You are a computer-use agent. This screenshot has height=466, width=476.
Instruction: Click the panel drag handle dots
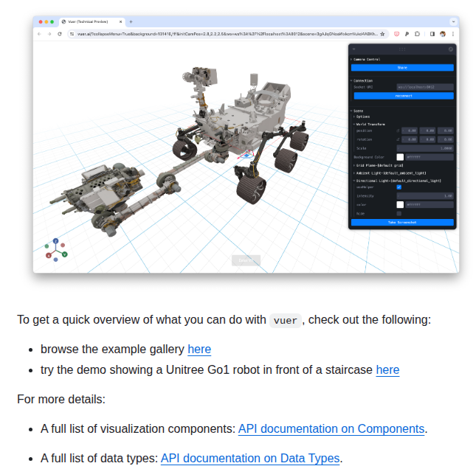point(402,49)
